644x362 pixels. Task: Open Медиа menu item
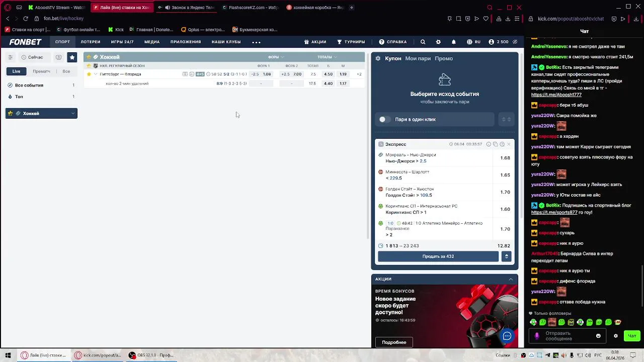(152, 42)
